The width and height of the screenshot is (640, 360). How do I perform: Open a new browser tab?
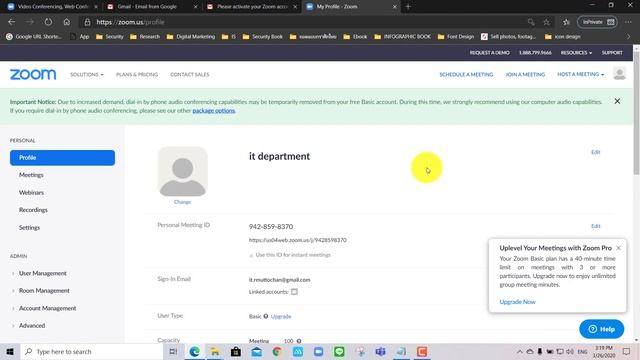point(408,7)
